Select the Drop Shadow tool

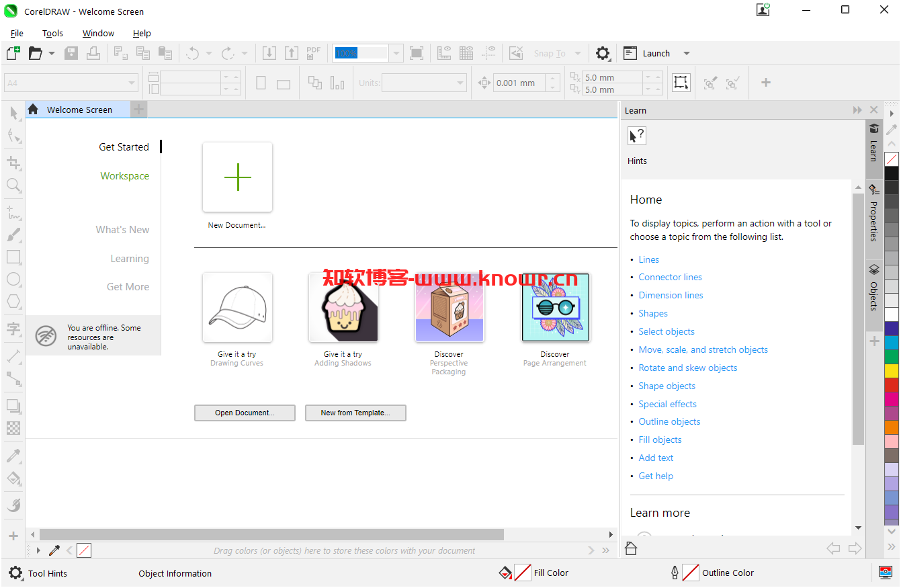pyautogui.click(x=13, y=406)
